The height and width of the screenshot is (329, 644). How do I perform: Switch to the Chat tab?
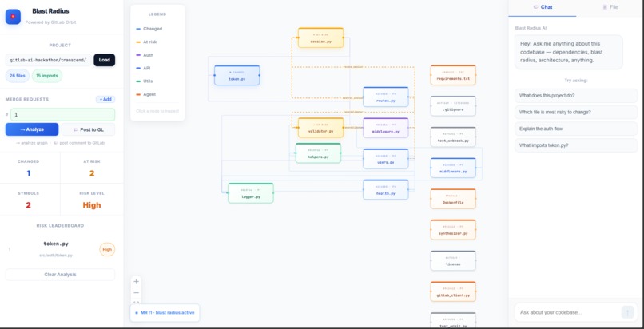pyautogui.click(x=543, y=7)
